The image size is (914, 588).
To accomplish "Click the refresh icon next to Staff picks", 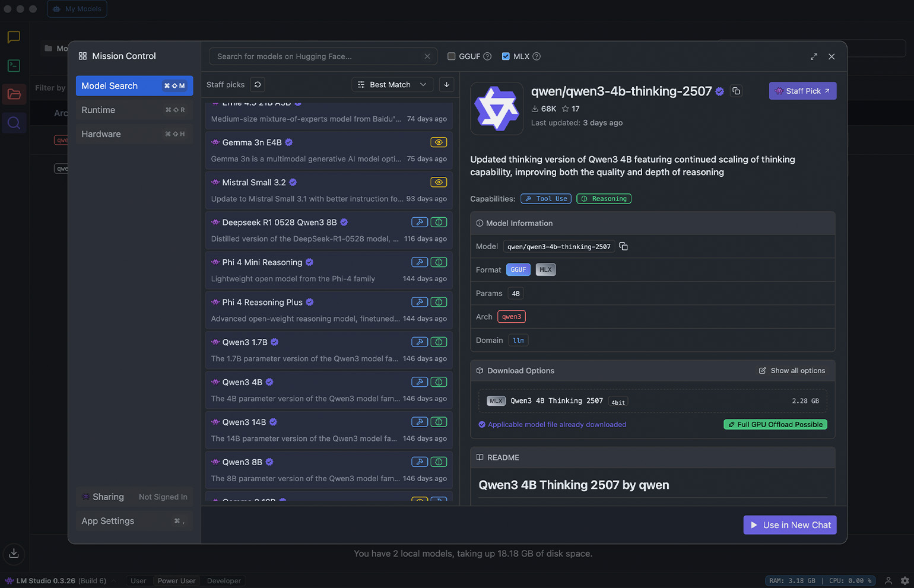I will [x=258, y=85].
